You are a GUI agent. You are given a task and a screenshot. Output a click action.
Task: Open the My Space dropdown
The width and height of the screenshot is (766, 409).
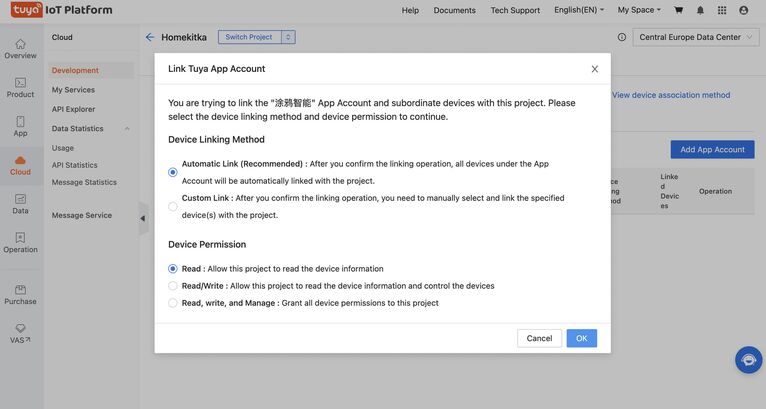[x=639, y=10]
